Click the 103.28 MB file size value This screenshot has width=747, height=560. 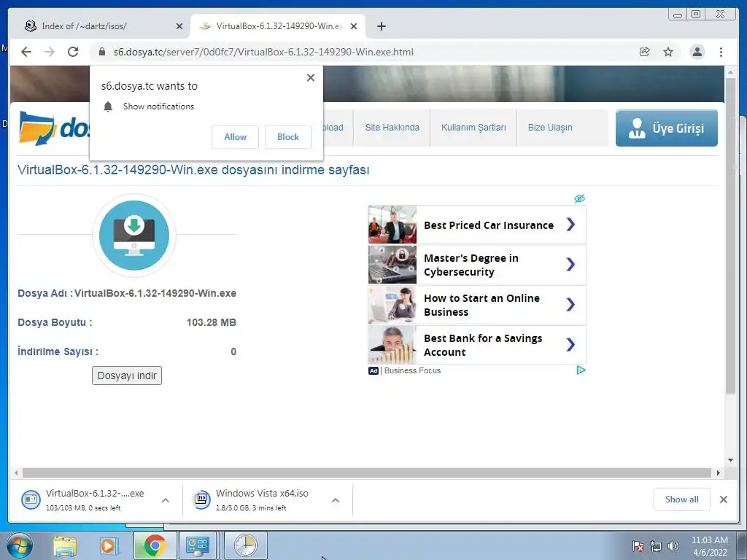(x=212, y=322)
